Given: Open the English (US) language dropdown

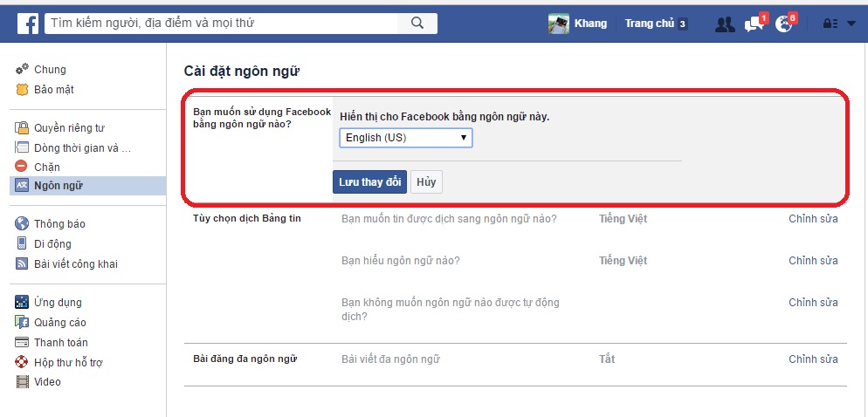Looking at the screenshot, I should coord(406,138).
